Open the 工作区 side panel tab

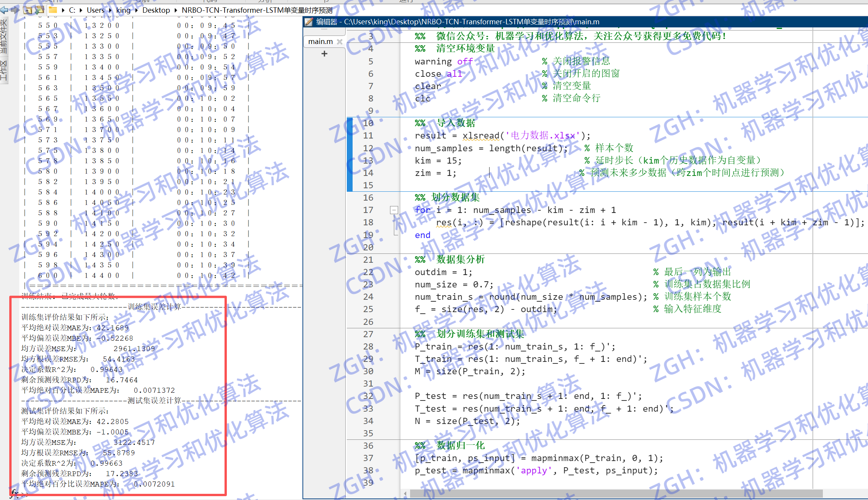pos(4,70)
